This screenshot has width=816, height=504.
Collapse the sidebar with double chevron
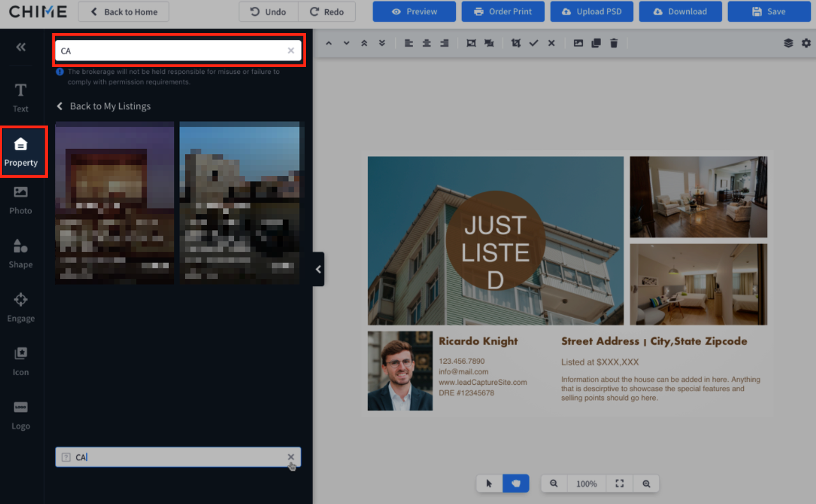pyautogui.click(x=21, y=47)
